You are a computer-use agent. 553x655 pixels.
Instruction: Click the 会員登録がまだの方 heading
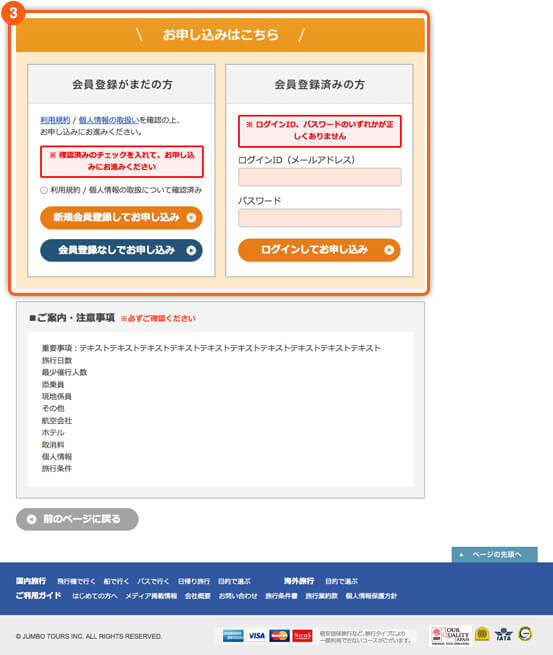[122, 85]
